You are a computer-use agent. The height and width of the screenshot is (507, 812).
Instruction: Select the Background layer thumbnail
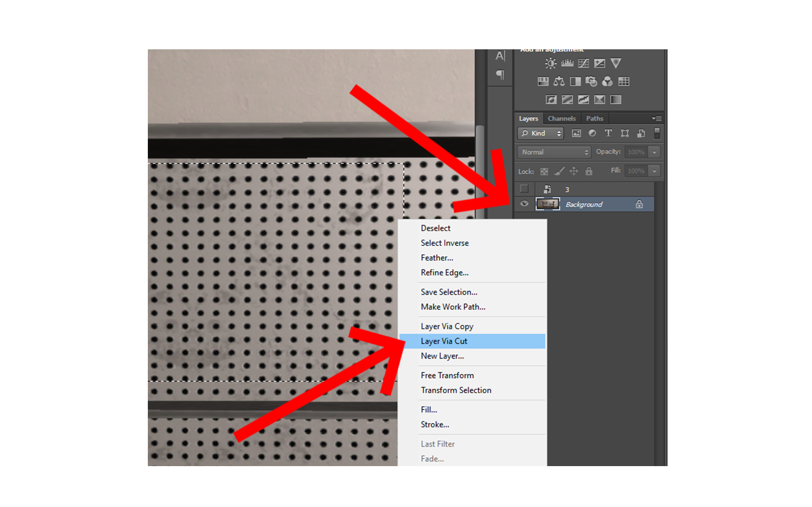coord(548,204)
